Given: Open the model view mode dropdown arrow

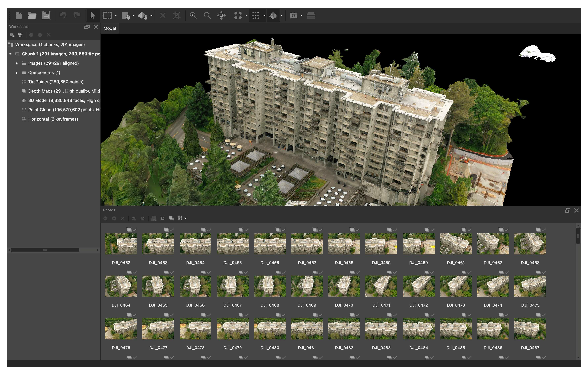Looking at the screenshot, I should 282,16.
